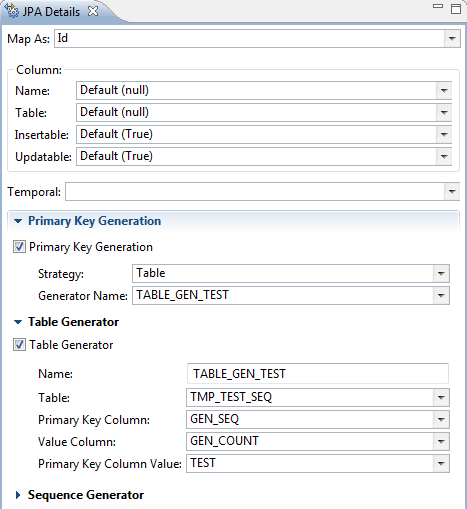The height and width of the screenshot is (509, 467).
Task: Collapse the Primary Key Generation section
Action: pos(18,221)
